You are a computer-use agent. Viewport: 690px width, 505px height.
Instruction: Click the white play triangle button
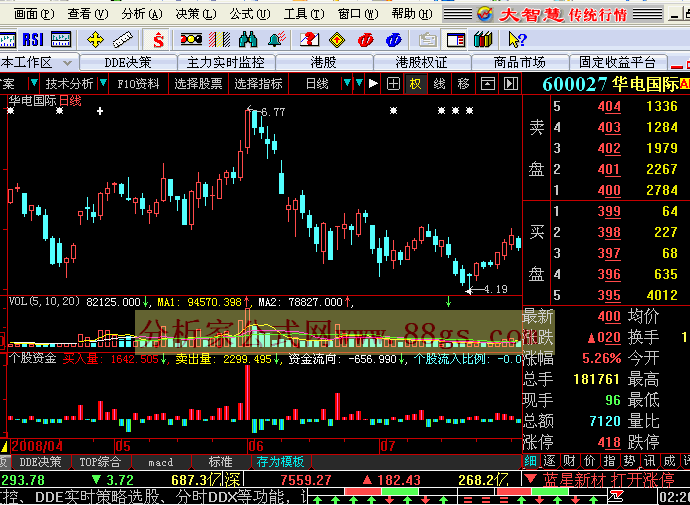[373, 84]
